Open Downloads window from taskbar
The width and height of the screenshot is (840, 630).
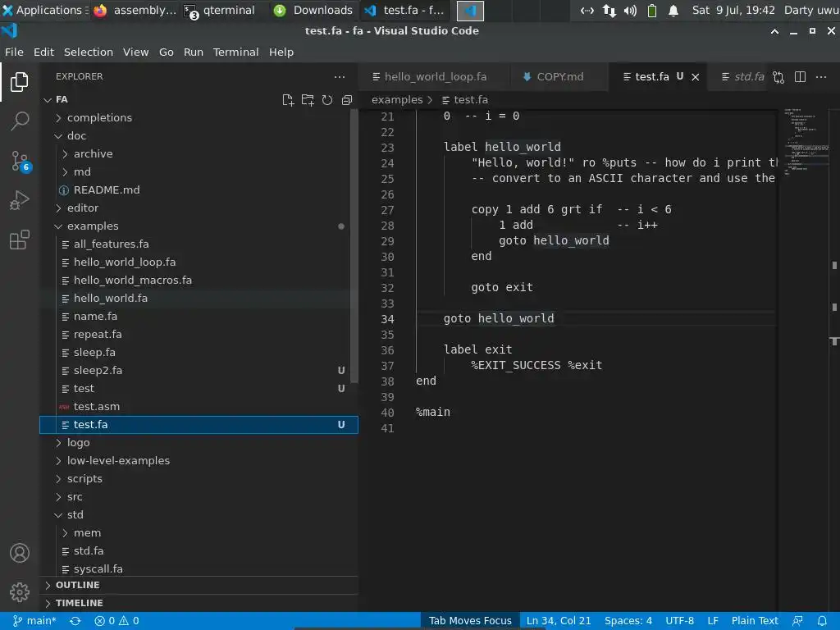313,10
